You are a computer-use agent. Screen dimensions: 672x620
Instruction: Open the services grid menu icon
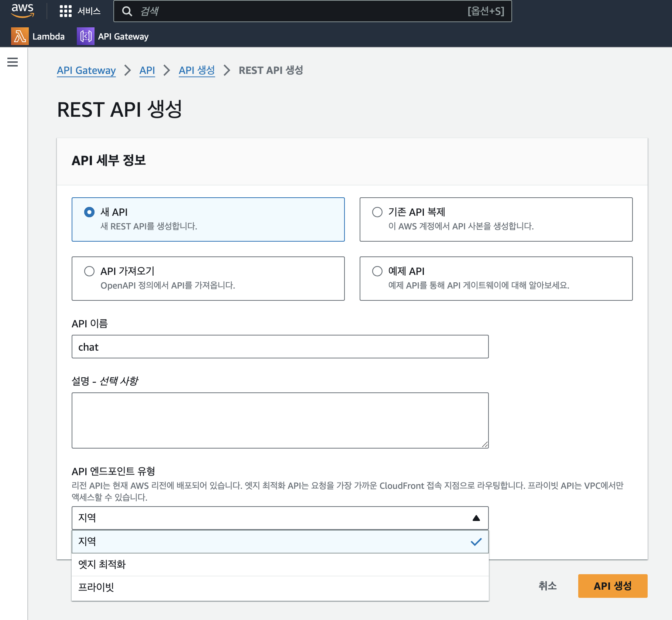(66, 11)
